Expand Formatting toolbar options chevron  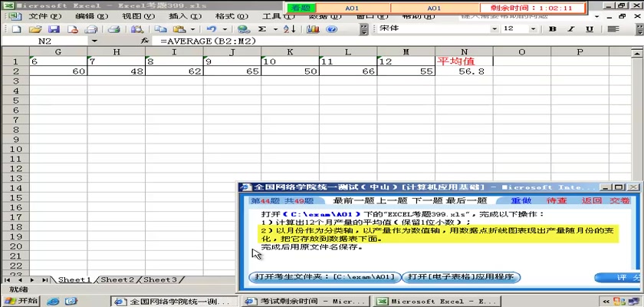[x=639, y=29]
